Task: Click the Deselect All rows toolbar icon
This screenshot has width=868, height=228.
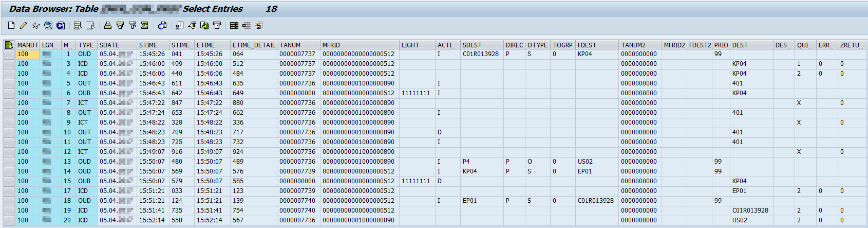Action: pos(90,25)
